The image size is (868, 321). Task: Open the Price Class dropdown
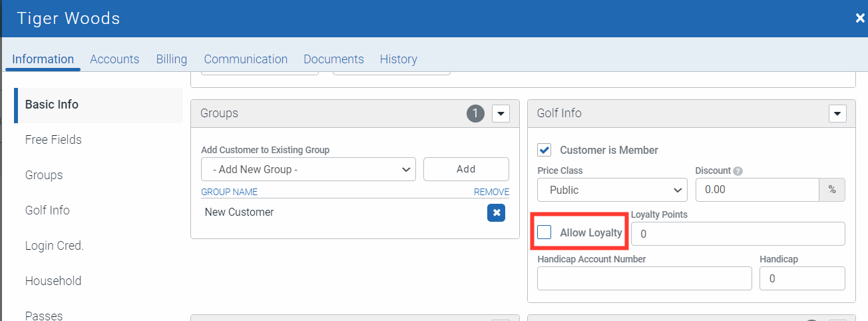point(612,190)
